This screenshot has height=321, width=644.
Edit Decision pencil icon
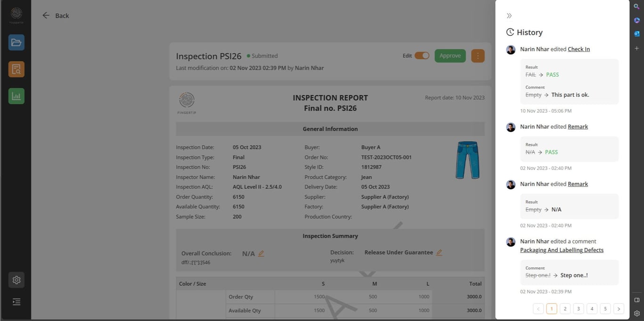[439, 253]
